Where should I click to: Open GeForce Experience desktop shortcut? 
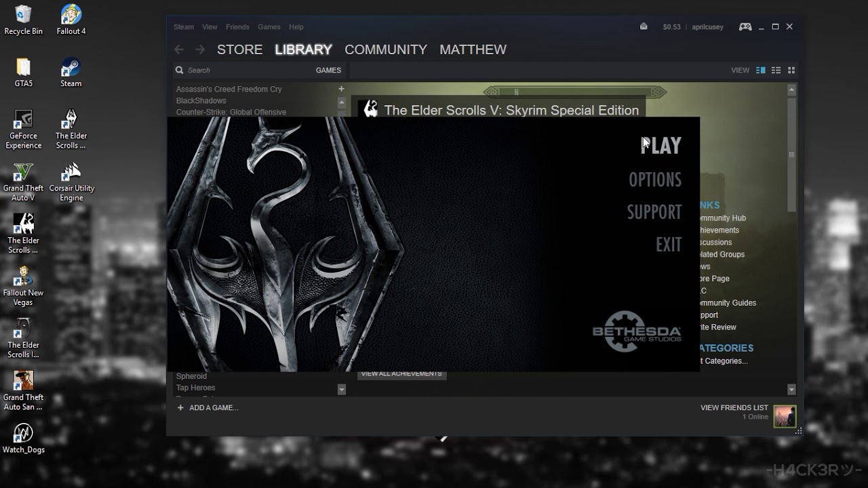[23, 129]
